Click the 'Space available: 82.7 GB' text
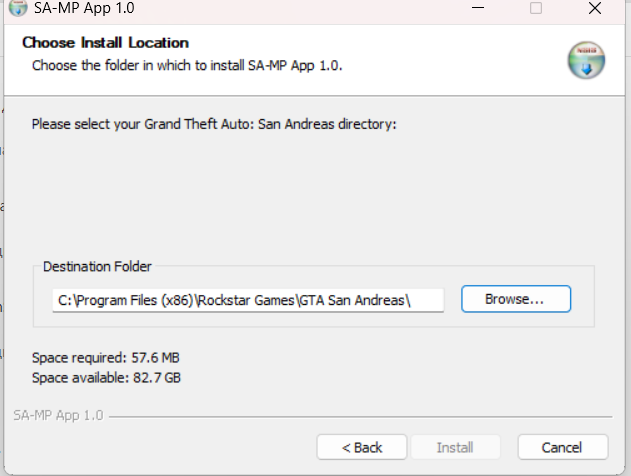The width and height of the screenshot is (631, 476). (x=105, y=377)
